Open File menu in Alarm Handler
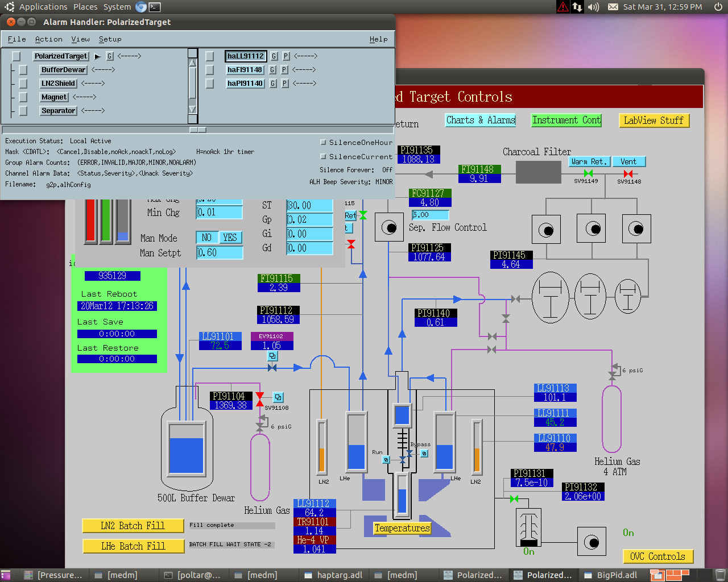This screenshot has width=728, height=582. pos(16,39)
